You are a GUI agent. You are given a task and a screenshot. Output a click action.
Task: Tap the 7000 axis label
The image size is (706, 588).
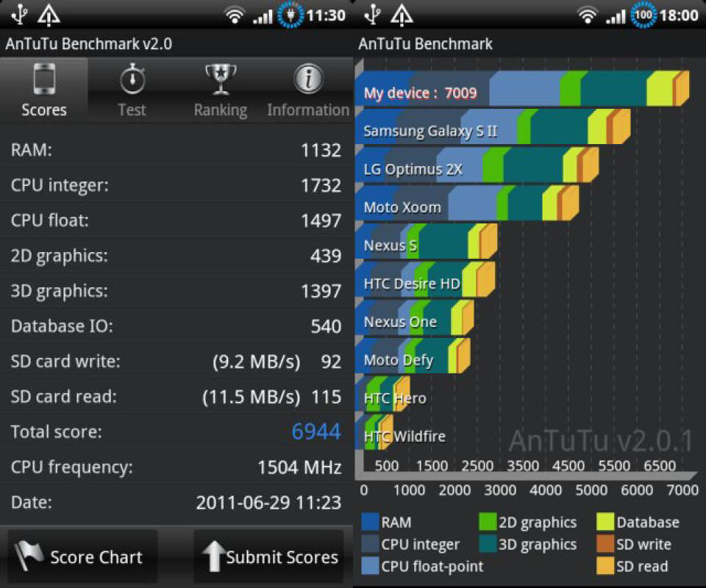682,490
